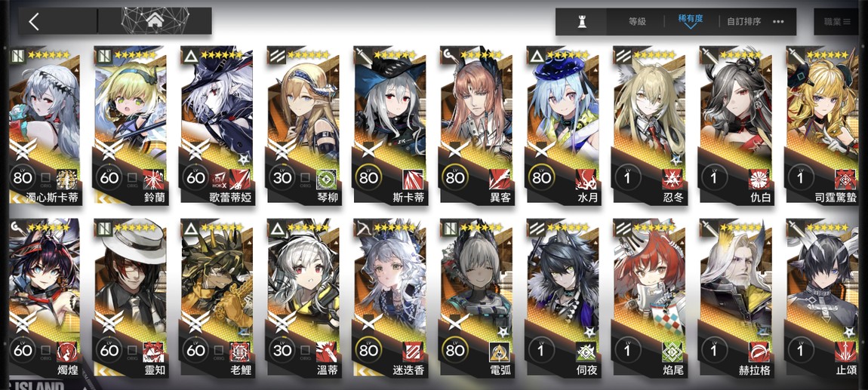This screenshot has height=390, width=868.
Task: Toggle the ORIG box on 濁心斯卡蒂
Action: coord(46,179)
